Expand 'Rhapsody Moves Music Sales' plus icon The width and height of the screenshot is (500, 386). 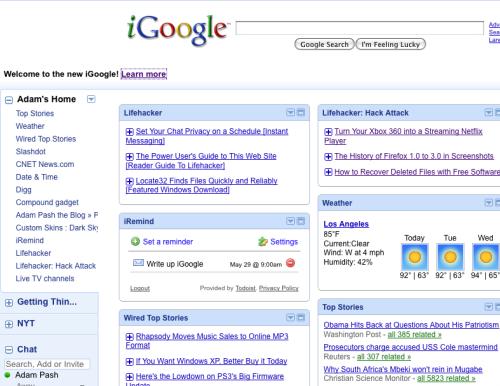click(130, 337)
